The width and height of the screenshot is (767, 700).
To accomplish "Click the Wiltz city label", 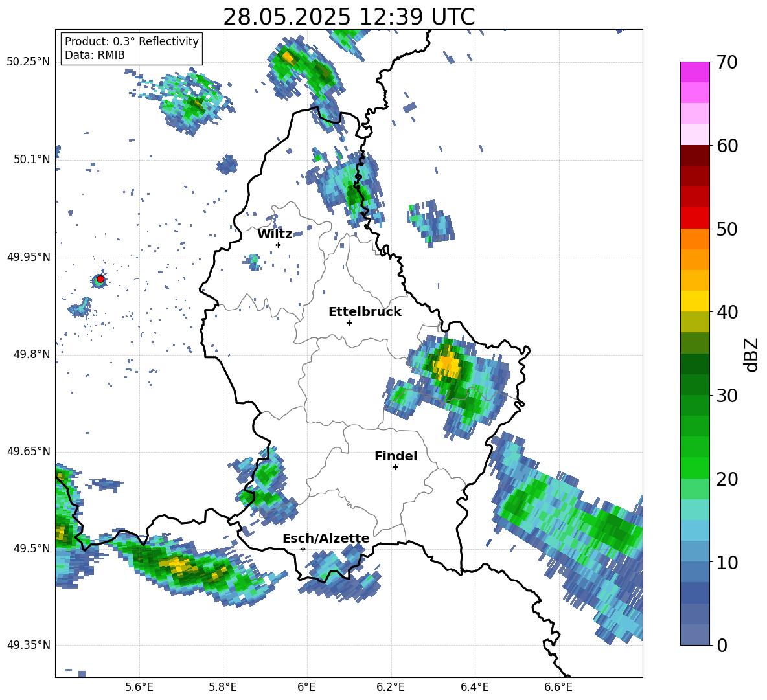I will pyautogui.click(x=275, y=234).
